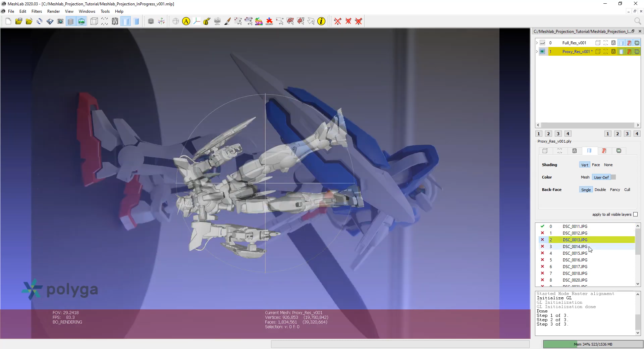Screen dimensions: 644x349
Task: Show the Full_Res_v001 layer via closed-eye icon
Action: [x=542, y=43]
